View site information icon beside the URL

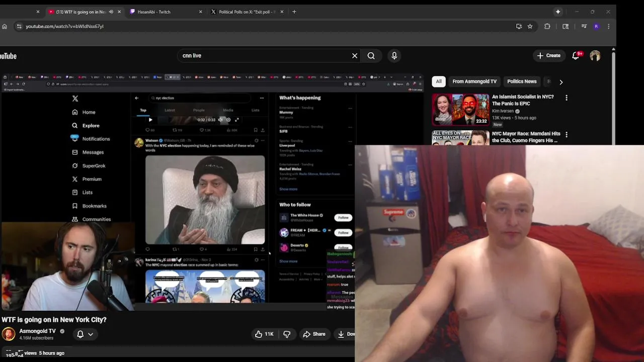pyautogui.click(x=19, y=26)
